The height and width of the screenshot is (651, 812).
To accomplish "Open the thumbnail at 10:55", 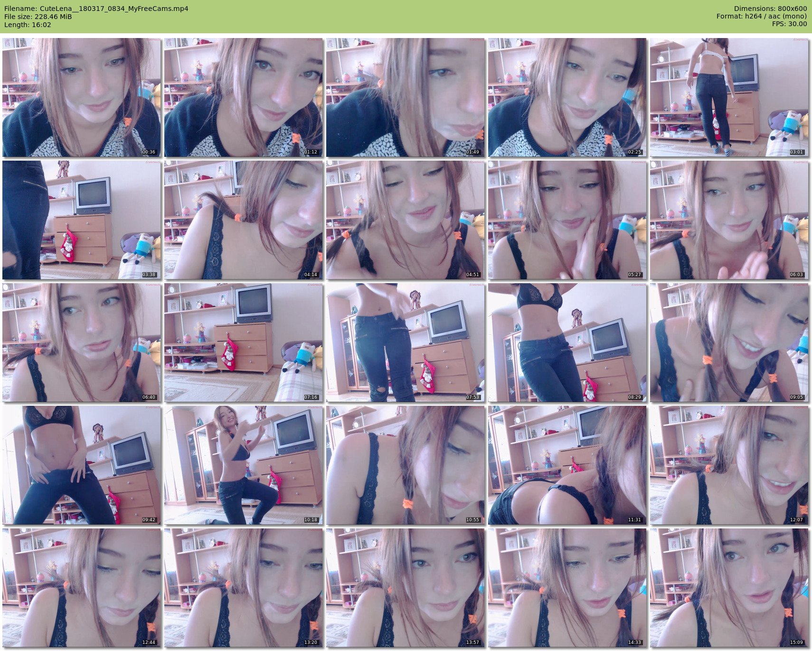I will pyautogui.click(x=406, y=465).
